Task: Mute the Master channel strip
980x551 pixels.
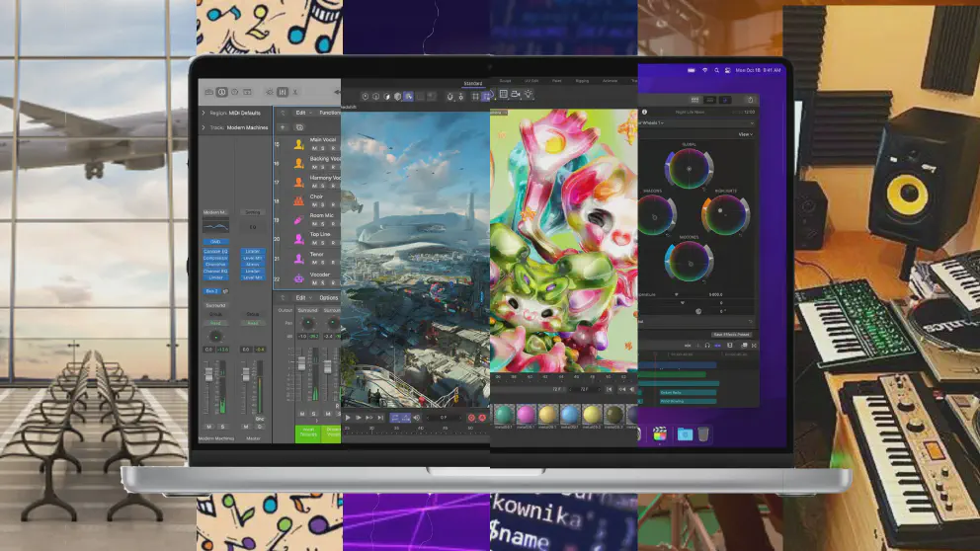Action: click(246, 427)
